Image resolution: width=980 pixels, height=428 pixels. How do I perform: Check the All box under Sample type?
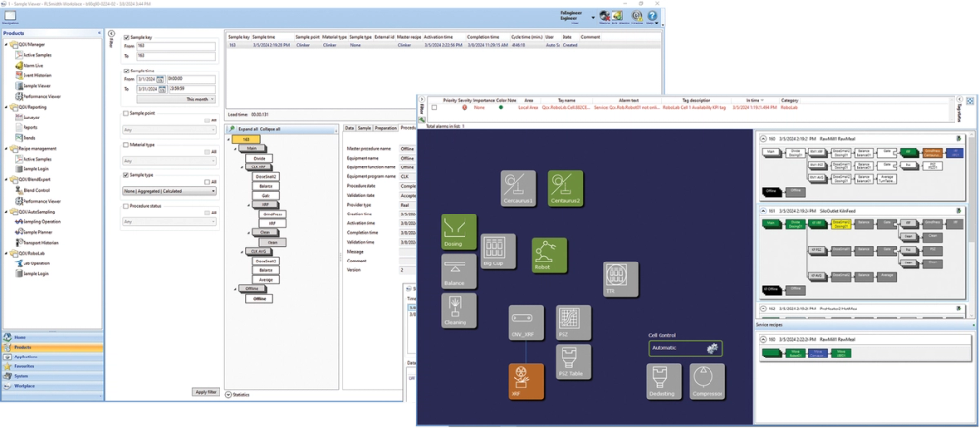[x=207, y=182]
